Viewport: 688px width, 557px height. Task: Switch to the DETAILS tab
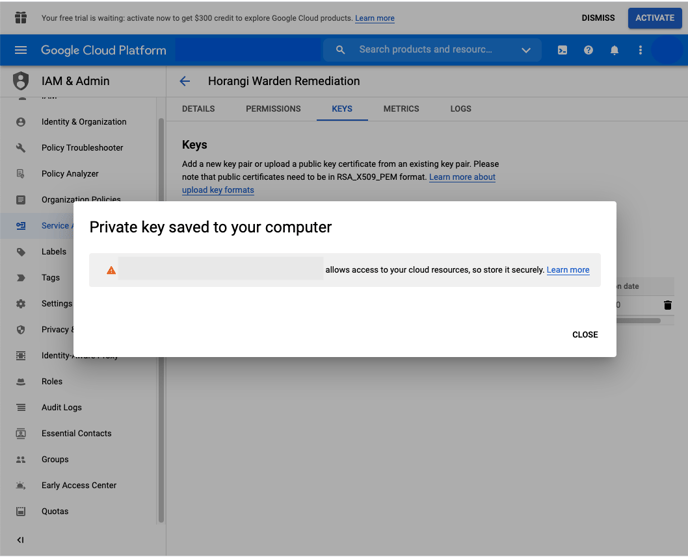tap(198, 109)
